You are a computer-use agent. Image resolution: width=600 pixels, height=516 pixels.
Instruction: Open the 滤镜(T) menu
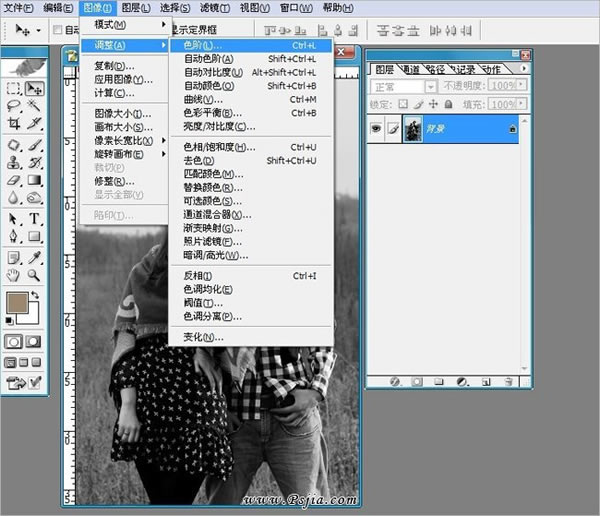click(x=215, y=8)
